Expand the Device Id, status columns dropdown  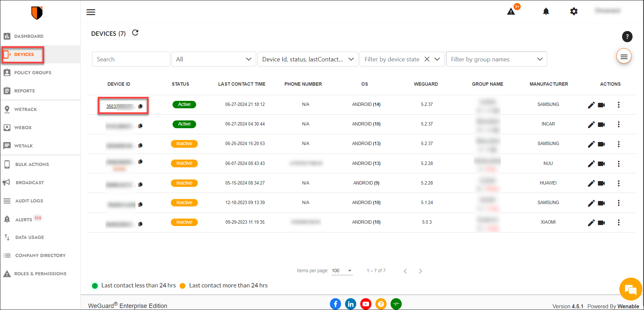308,59
